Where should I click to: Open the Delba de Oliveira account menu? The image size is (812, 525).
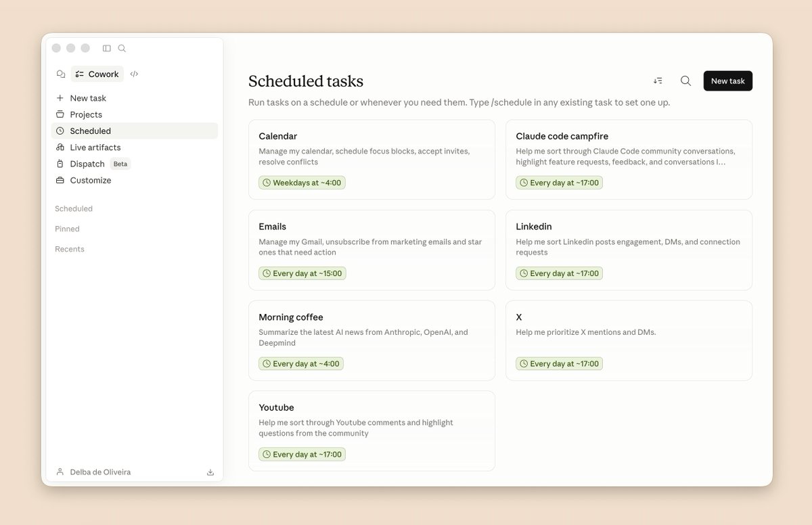click(100, 472)
